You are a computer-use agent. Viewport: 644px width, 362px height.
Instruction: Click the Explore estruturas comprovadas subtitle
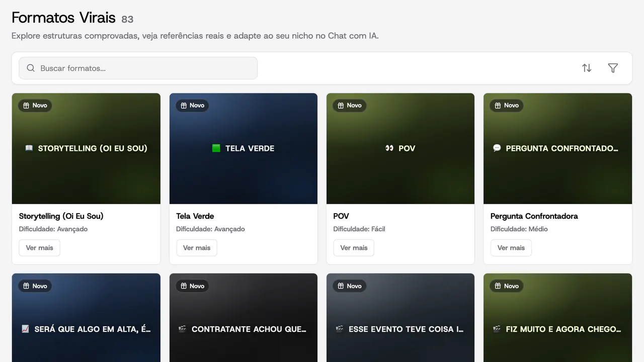(x=195, y=36)
